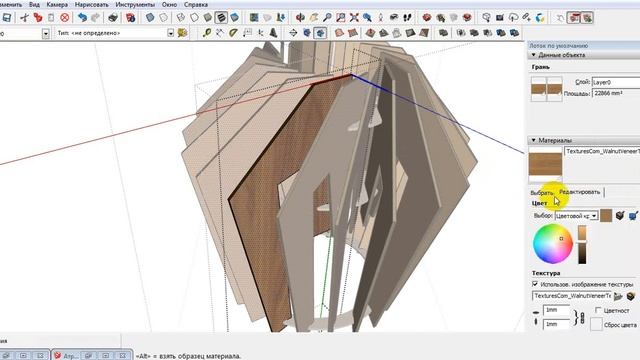Click the blue Undo arrow

[x=82, y=18]
